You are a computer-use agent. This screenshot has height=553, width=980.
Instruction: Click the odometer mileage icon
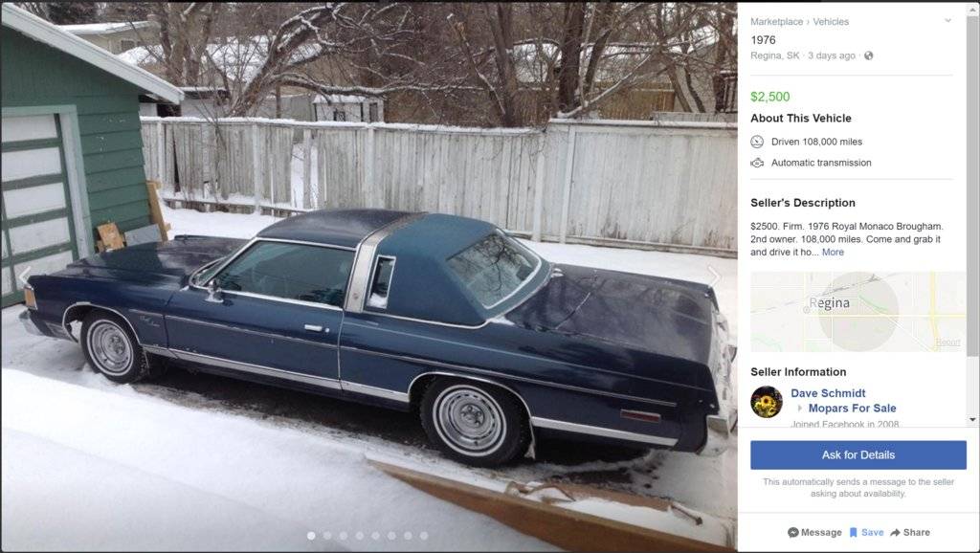coord(757,142)
